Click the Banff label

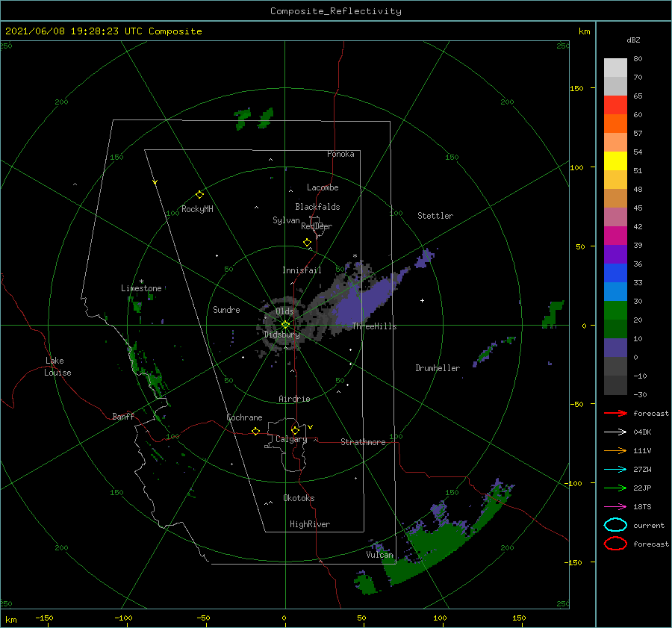pyautogui.click(x=123, y=417)
